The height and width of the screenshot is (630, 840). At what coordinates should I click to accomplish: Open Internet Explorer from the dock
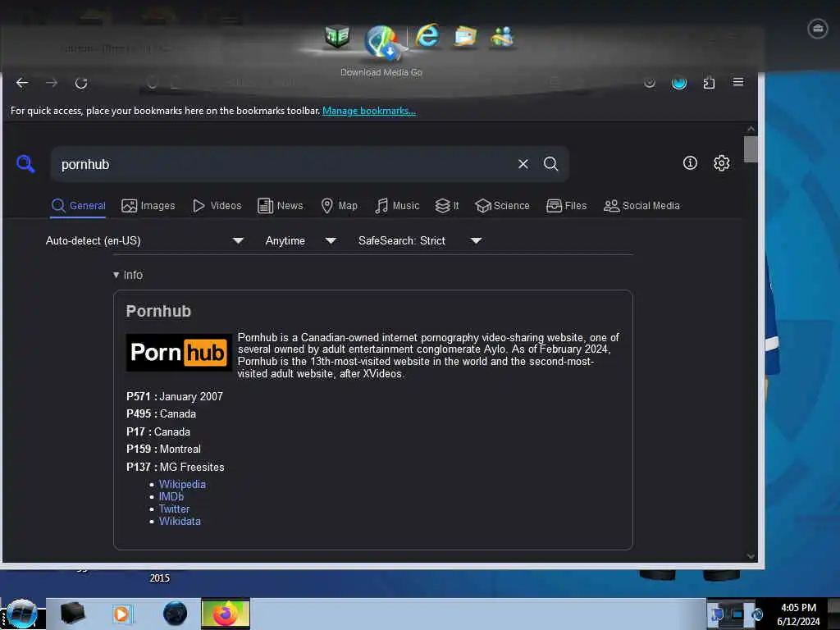pos(427,36)
